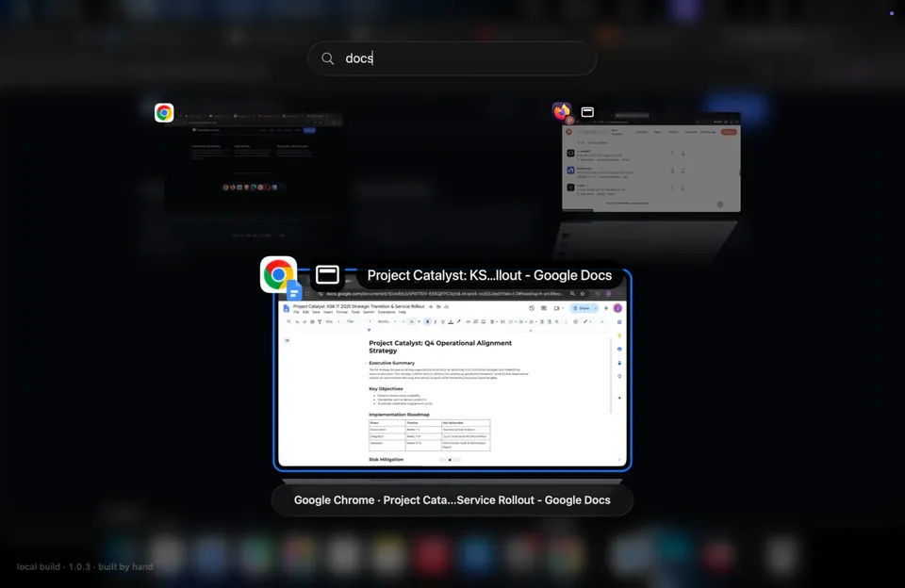The image size is (905, 588).
Task: Click the "Project Catalyst: KS...llout - Google Docs" title
Action: 489,275
